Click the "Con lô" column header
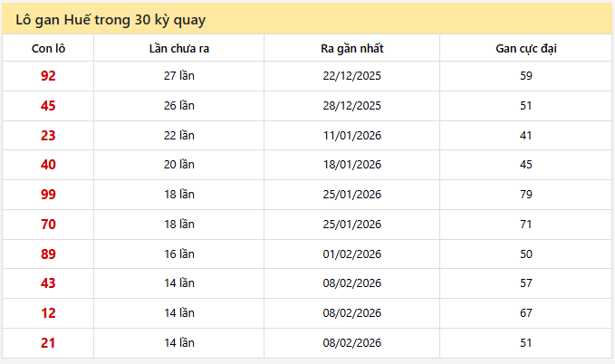 [x=48, y=48]
